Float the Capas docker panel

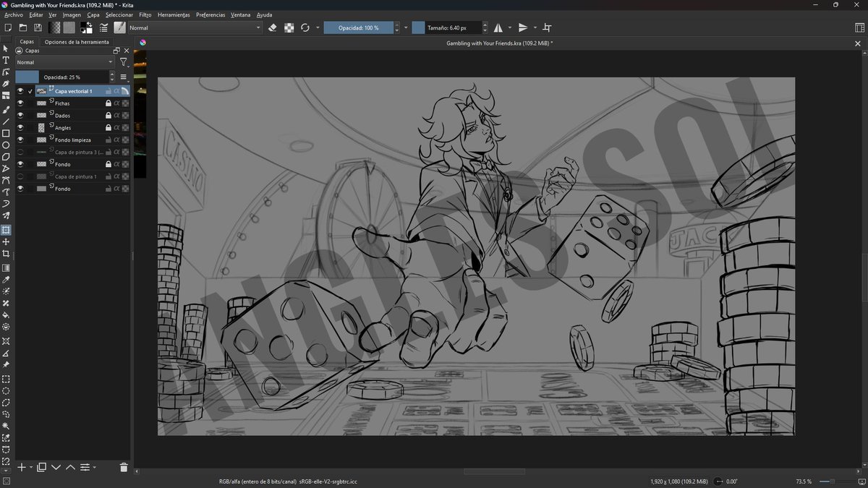[116, 51]
